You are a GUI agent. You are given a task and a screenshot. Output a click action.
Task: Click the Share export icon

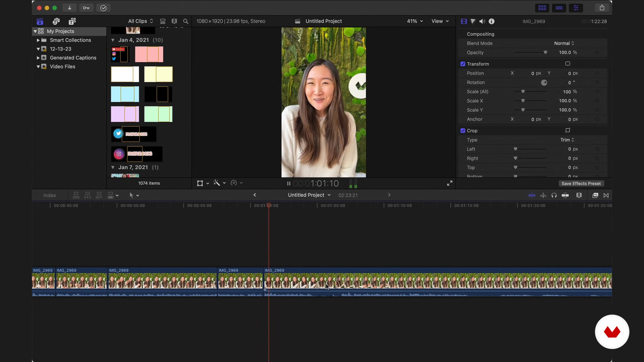[x=602, y=8]
